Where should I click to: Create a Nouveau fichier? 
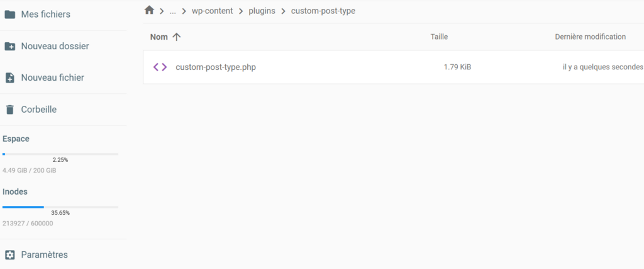point(52,77)
